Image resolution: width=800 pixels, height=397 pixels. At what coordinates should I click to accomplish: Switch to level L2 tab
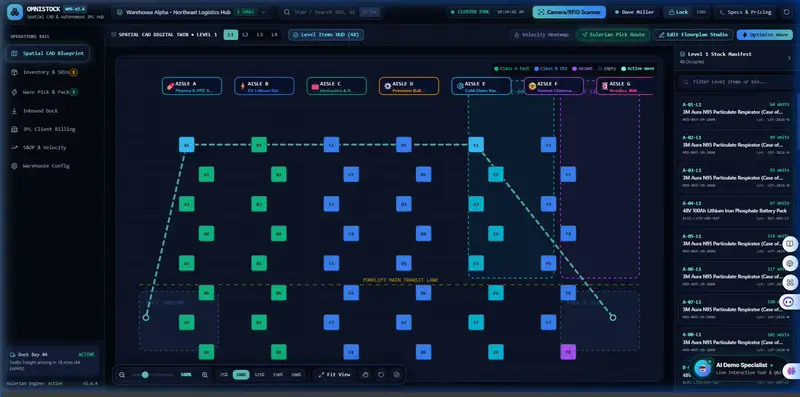(x=245, y=35)
